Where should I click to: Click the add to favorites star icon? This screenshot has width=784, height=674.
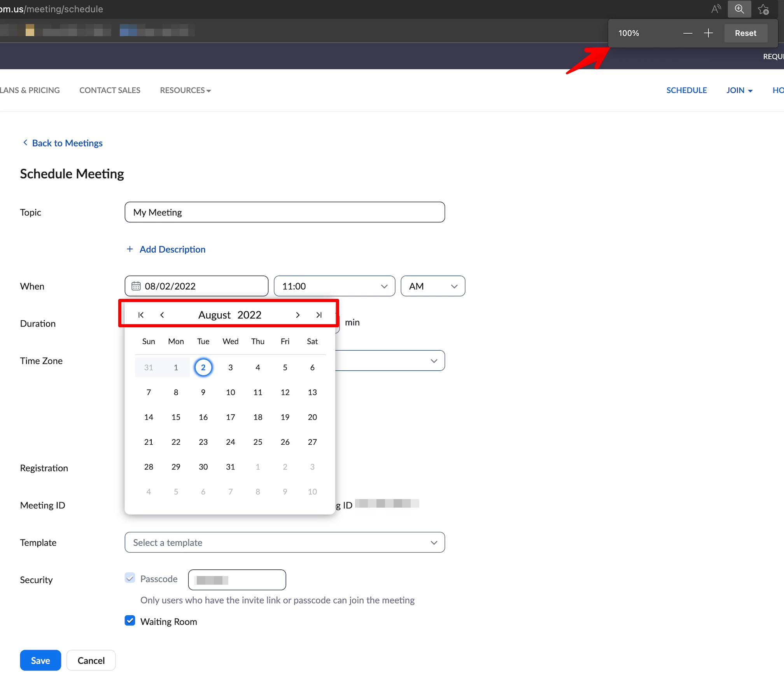click(763, 9)
